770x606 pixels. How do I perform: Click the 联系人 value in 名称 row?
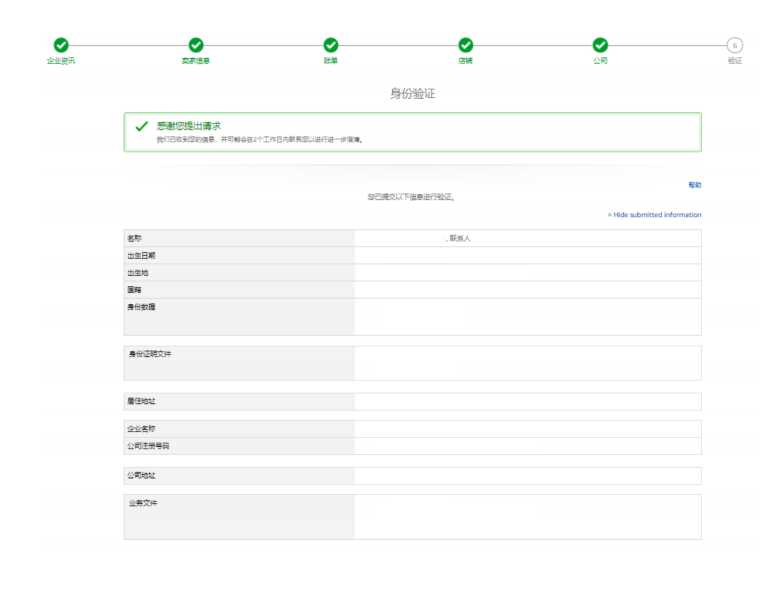[x=460, y=238]
